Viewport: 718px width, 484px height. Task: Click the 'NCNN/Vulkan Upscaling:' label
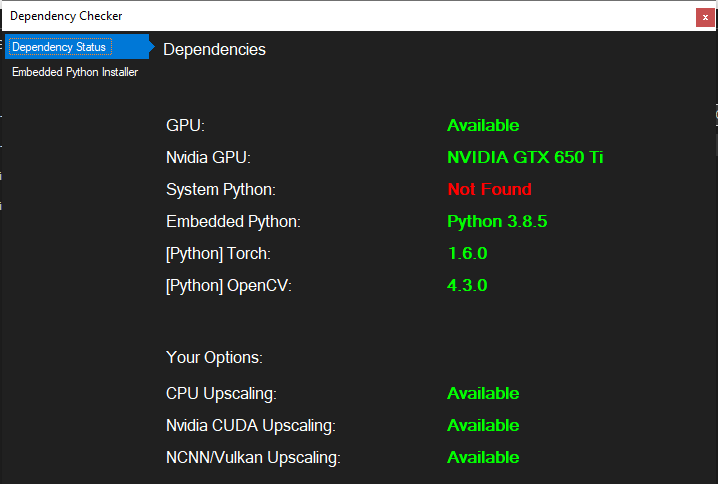[253, 458]
